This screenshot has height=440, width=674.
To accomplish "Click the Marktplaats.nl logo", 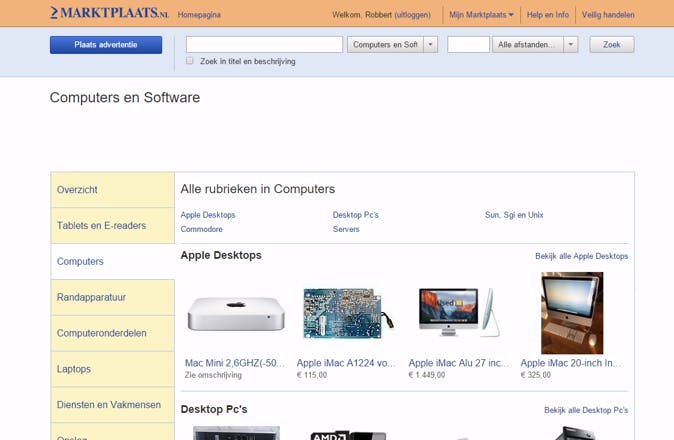I will coord(110,13).
